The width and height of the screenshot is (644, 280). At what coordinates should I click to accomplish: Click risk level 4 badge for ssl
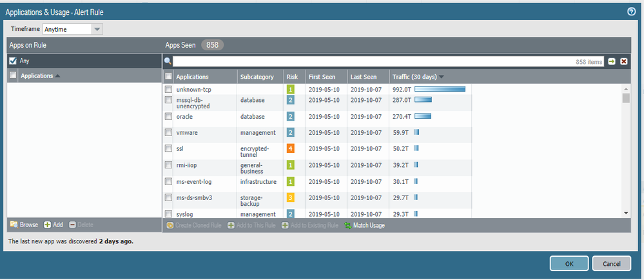pos(291,148)
